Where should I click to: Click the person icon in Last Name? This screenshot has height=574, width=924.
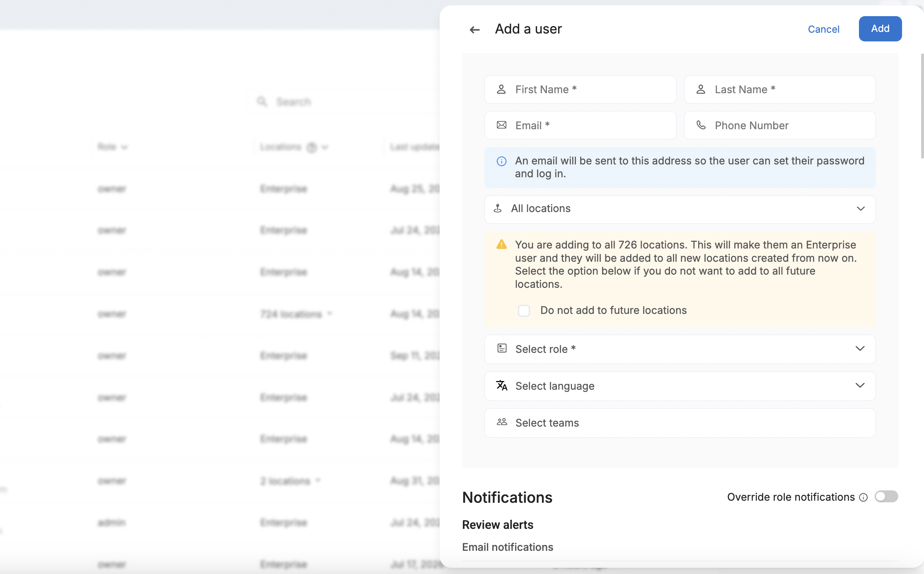pos(701,89)
